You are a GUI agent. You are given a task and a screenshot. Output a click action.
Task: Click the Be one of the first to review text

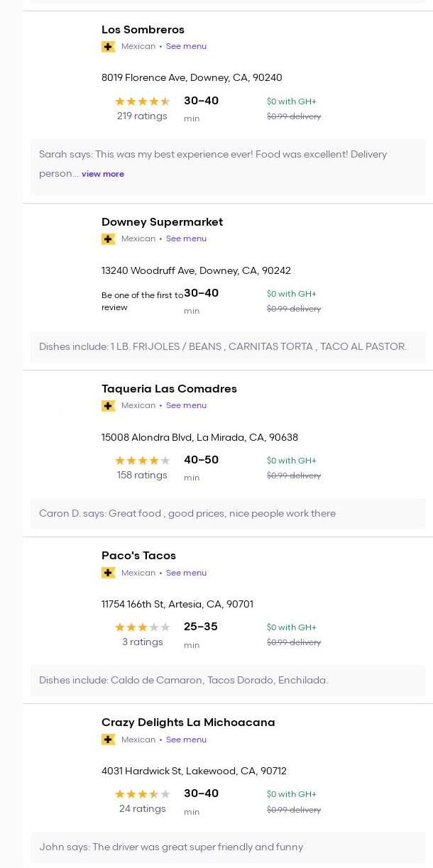point(142,302)
